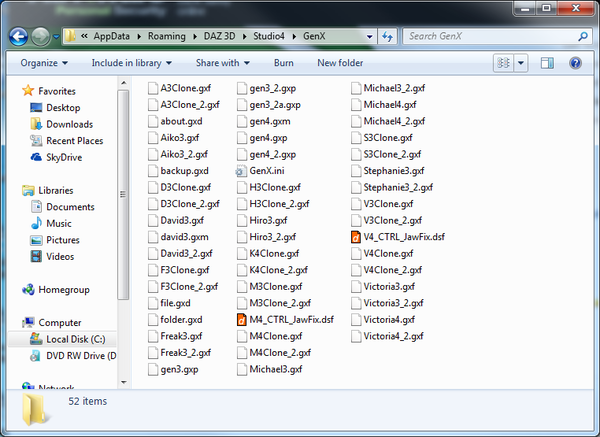600x437 pixels.
Task: Open the view options dropdown arrow
Action: [521, 63]
